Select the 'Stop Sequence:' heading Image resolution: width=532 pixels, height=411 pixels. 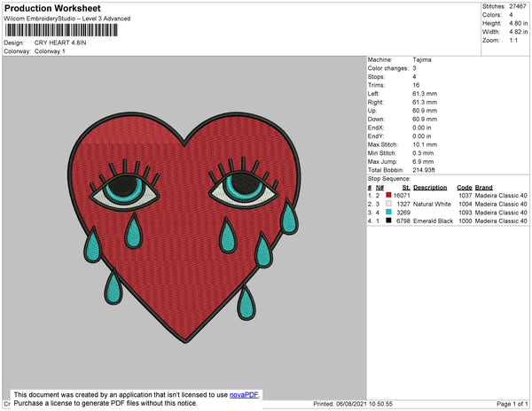pos(389,179)
